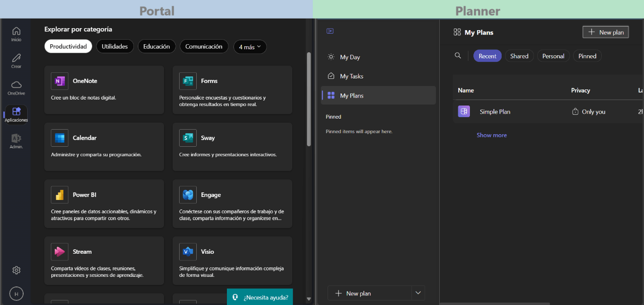Click the Engage app icon
This screenshot has height=305, width=644.
coord(188,194)
